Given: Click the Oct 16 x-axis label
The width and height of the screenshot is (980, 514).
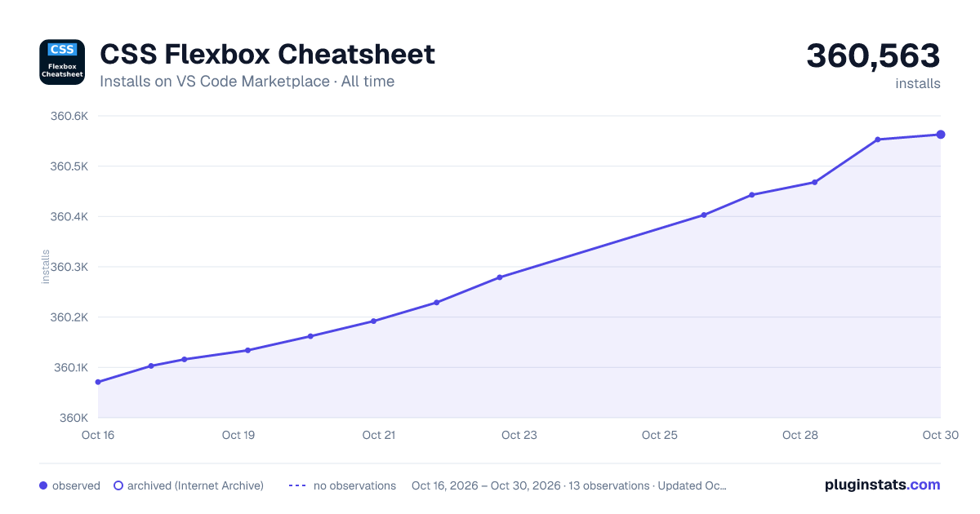Looking at the screenshot, I should (x=98, y=435).
